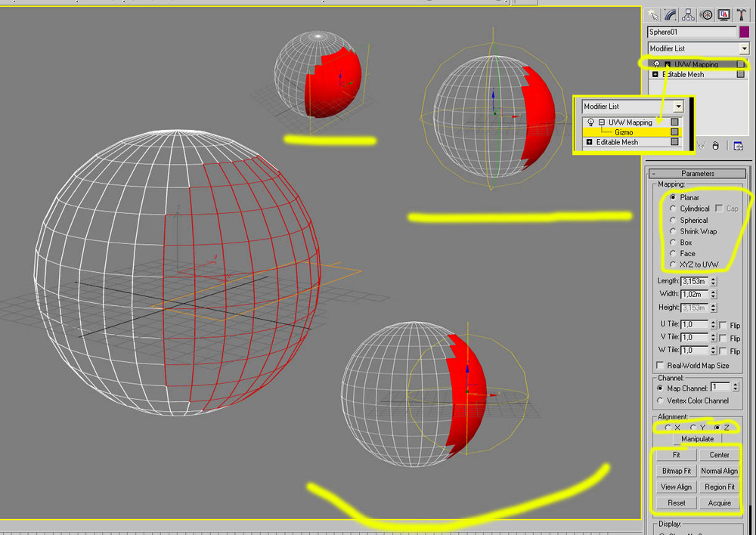Image resolution: width=756 pixels, height=535 pixels.
Task: Enable Flip checkbox for V Tile
Action: [723, 338]
